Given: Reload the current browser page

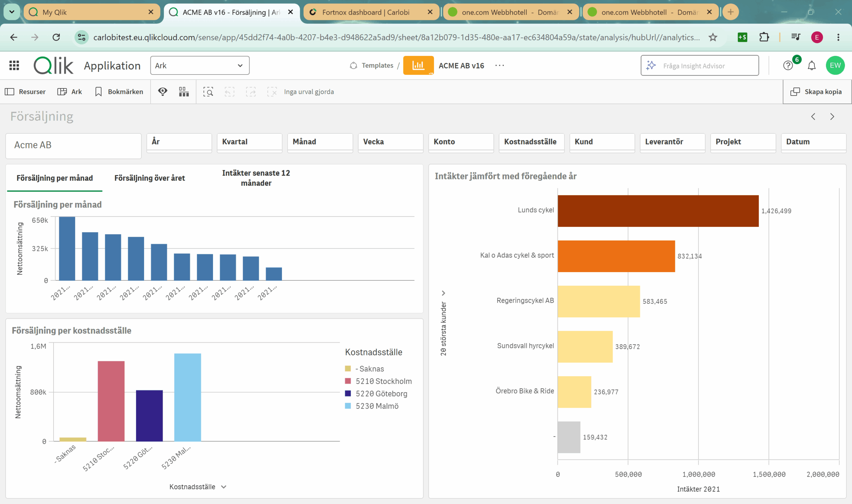Looking at the screenshot, I should tap(56, 37).
